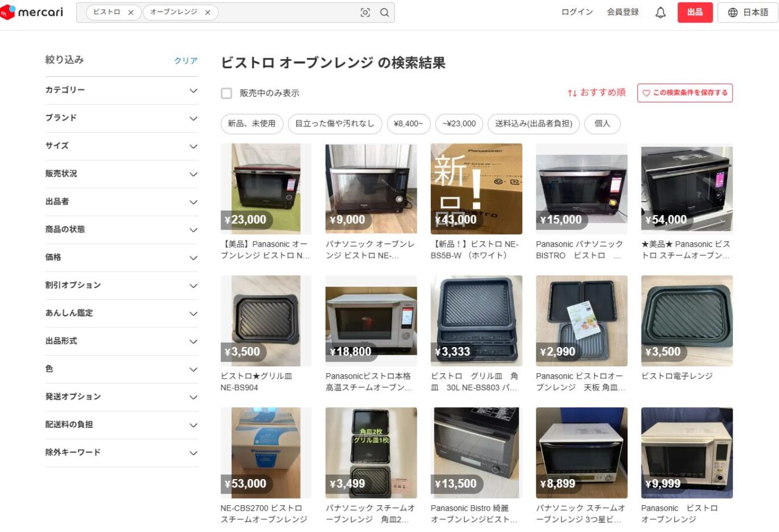This screenshot has height=532, width=779.
Task: Remove the オーブンレンジ search tag
Action: click(x=208, y=13)
